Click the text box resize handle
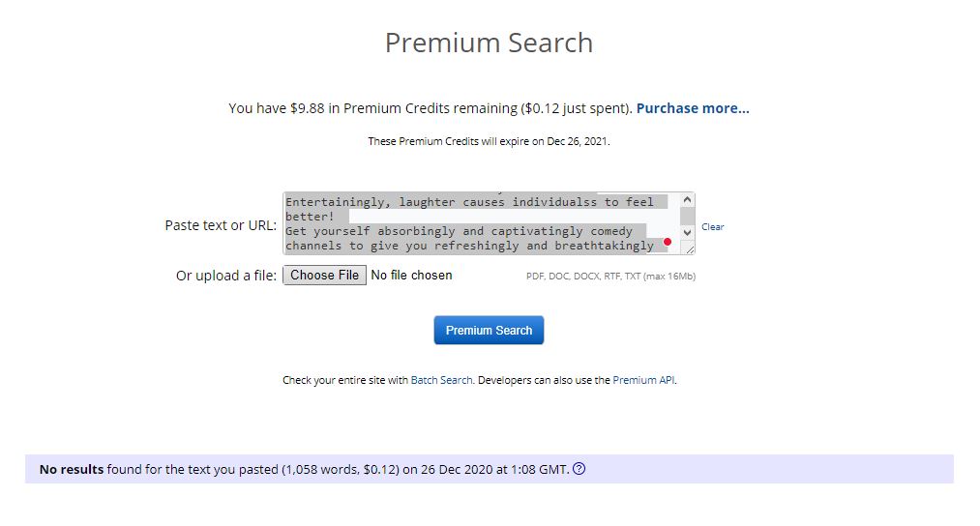This screenshot has height=526, width=980. (x=690, y=249)
